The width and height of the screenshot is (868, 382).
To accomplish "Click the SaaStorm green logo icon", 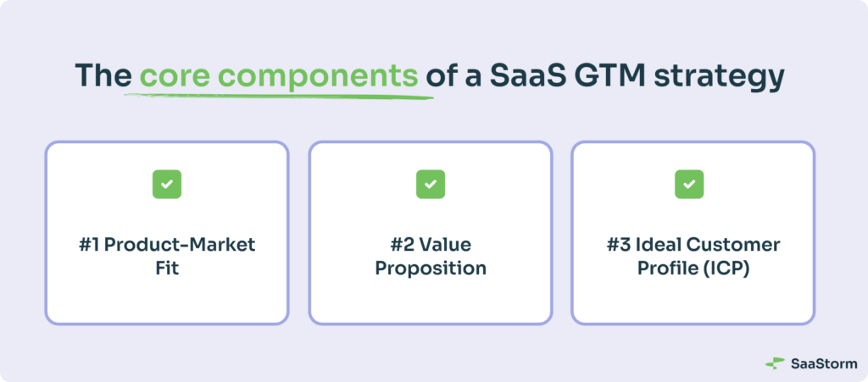I will pos(775,363).
